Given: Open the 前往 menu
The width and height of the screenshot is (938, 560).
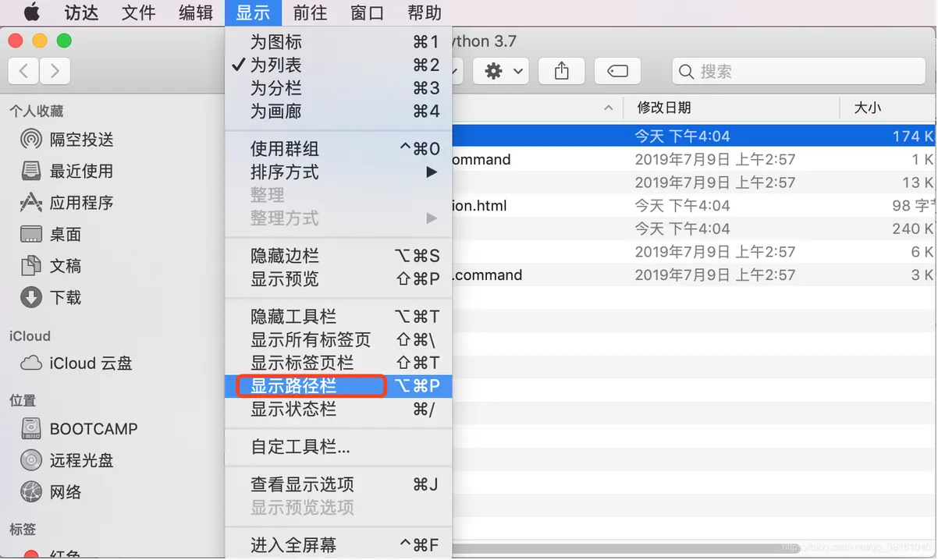Looking at the screenshot, I should [x=310, y=12].
